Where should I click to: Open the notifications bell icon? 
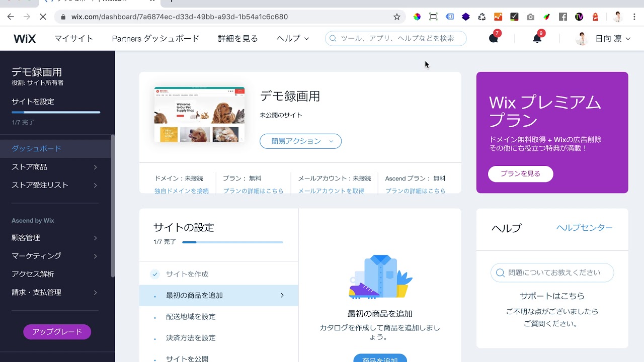click(537, 38)
